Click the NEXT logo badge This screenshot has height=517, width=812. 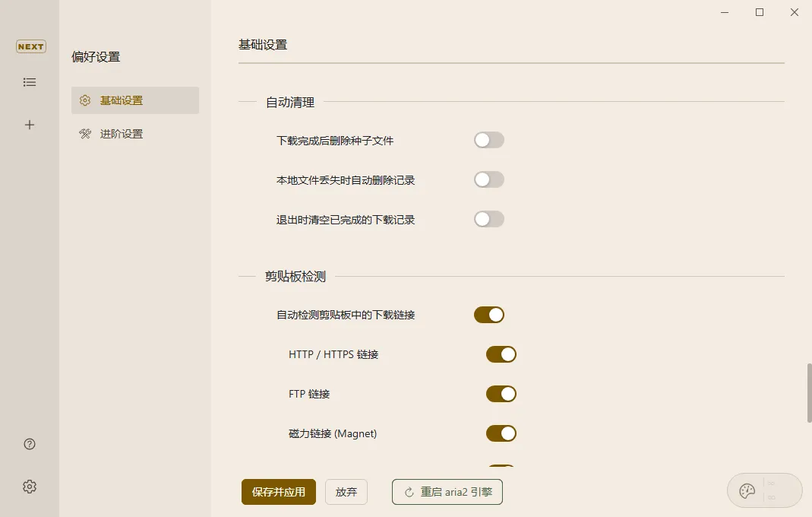(x=30, y=46)
